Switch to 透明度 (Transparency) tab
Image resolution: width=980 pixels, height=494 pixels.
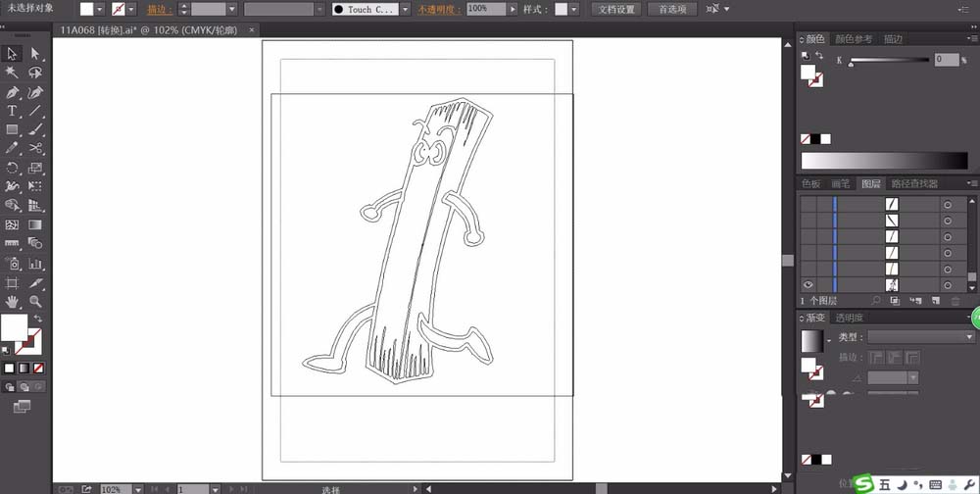(850, 318)
